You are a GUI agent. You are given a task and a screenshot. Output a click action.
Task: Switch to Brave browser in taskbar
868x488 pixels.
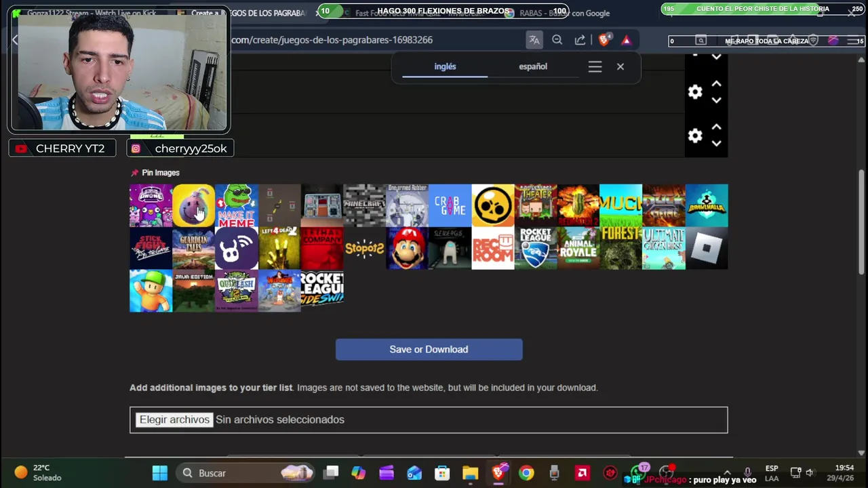coord(498,473)
